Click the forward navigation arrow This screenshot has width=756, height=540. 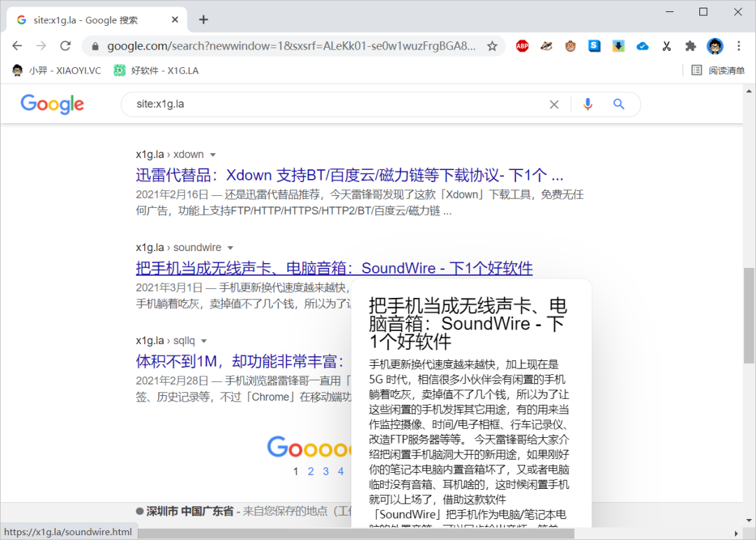(41, 45)
